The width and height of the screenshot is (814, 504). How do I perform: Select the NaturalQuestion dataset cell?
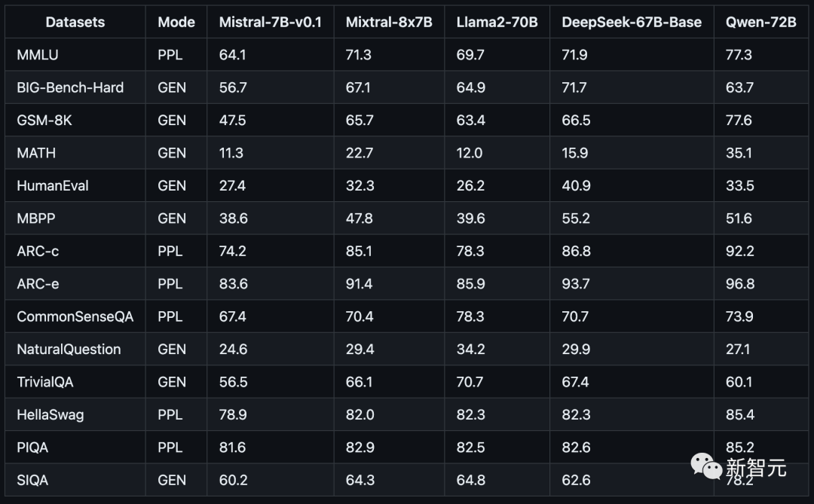[69, 349]
